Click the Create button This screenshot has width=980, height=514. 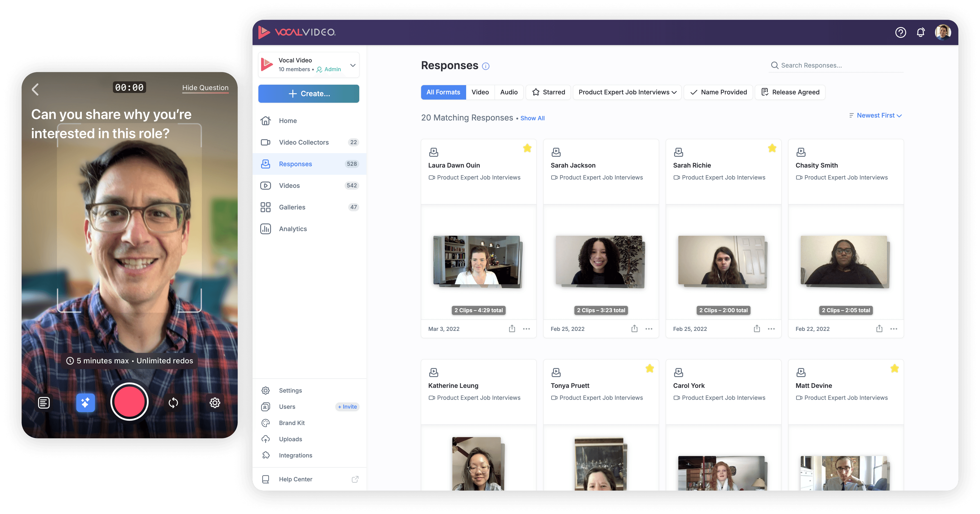point(309,94)
